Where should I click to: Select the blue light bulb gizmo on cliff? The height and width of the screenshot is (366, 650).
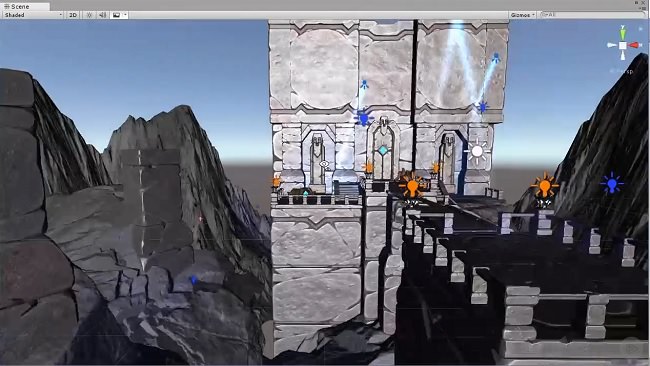point(612,183)
